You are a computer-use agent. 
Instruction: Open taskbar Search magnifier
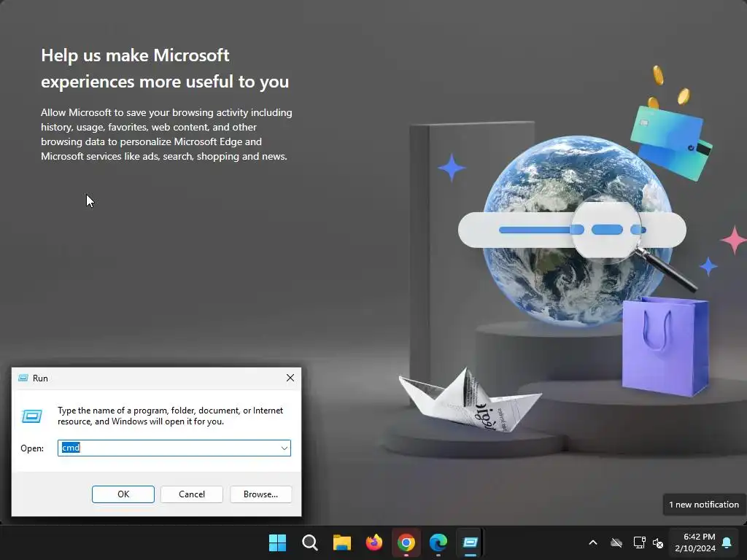coord(309,542)
